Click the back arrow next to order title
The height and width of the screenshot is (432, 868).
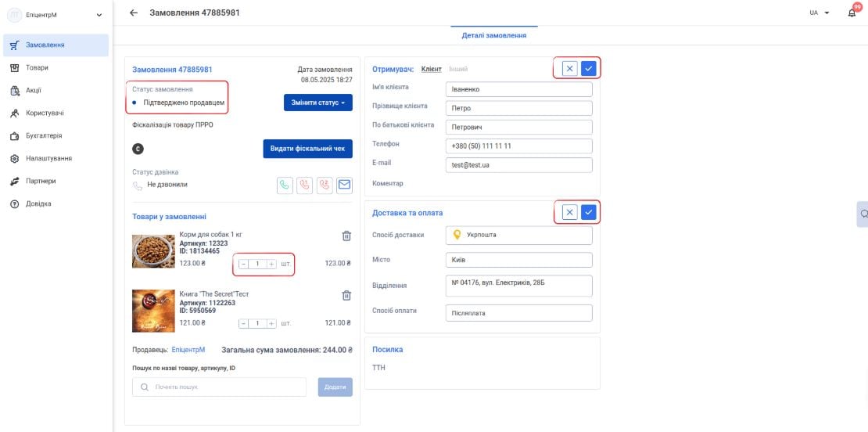134,13
